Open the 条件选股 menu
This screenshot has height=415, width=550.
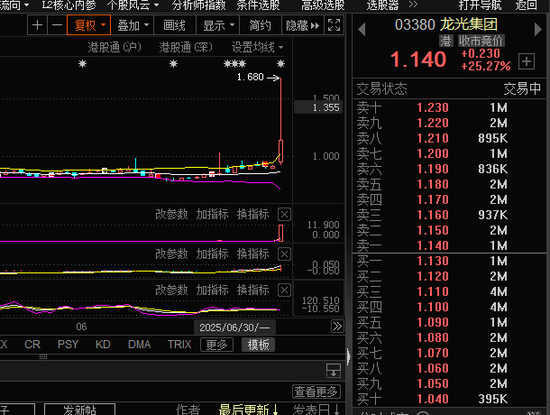(x=258, y=5)
